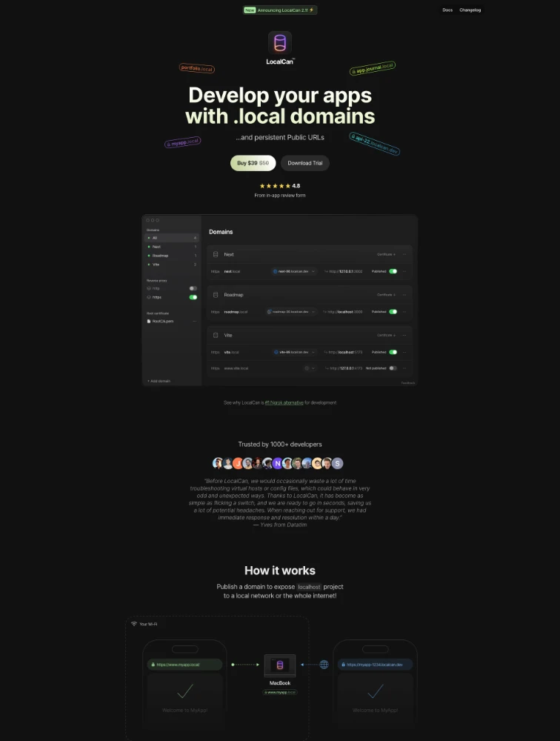Click the Feedback link in app window
Image resolution: width=560 pixels, height=741 pixels.
click(x=408, y=383)
